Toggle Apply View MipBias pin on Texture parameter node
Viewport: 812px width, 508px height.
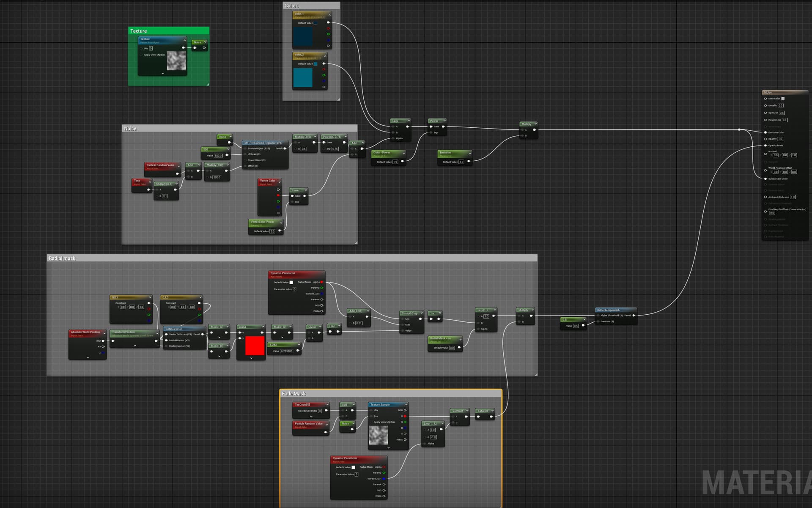tap(141, 55)
